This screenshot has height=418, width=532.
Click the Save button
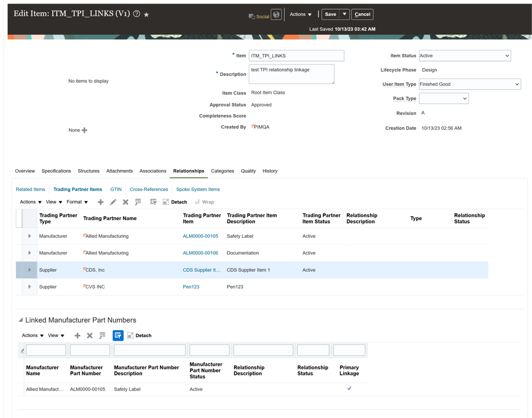pos(330,14)
